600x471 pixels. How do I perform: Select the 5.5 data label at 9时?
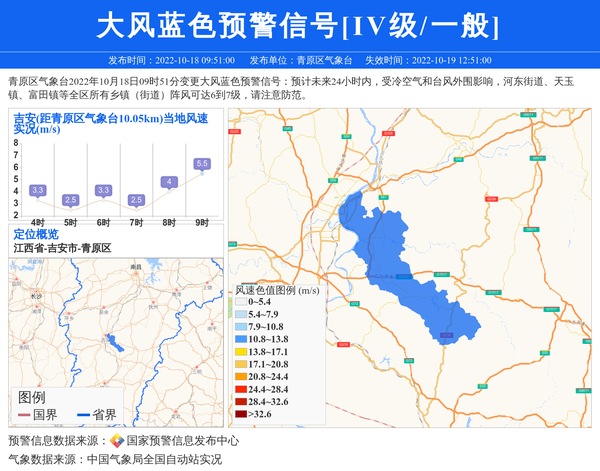coord(202,163)
